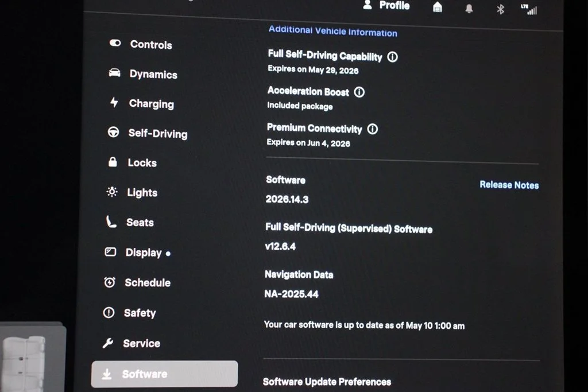Screen dimensions: 588x392
Task: Tap the Display screen icon
Action: point(110,251)
